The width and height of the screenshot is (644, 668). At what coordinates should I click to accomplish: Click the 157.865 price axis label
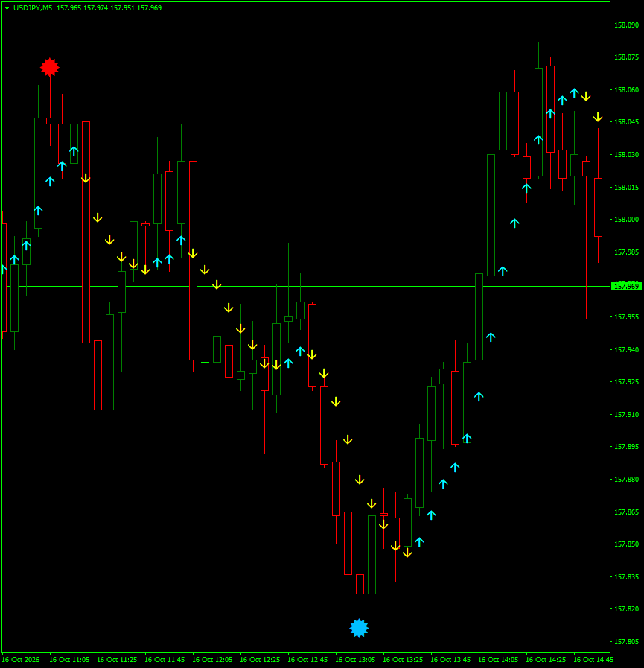point(626,512)
